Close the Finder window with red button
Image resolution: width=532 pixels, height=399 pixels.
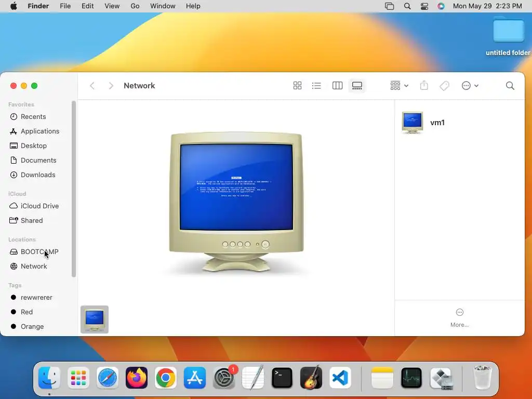(14, 86)
